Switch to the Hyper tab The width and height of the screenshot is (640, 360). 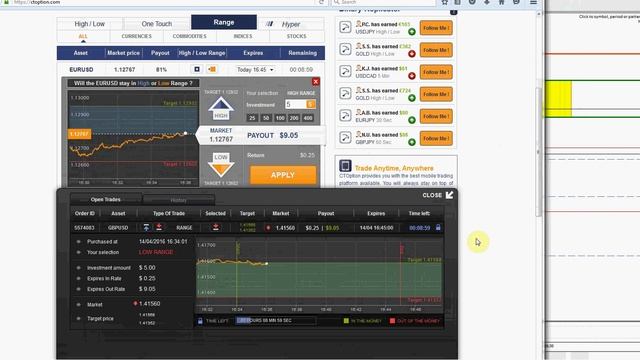click(x=291, y=24)
